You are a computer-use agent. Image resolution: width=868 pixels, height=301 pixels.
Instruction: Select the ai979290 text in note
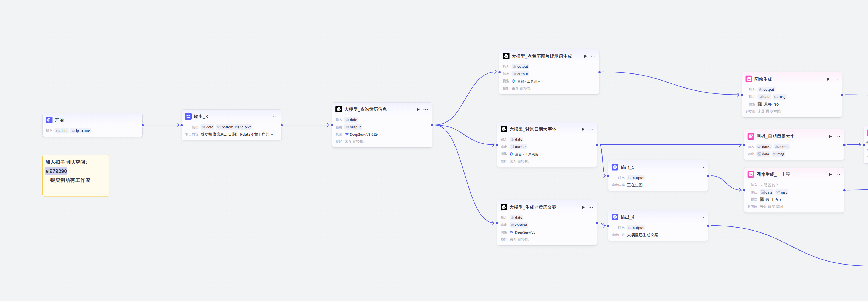56,171
